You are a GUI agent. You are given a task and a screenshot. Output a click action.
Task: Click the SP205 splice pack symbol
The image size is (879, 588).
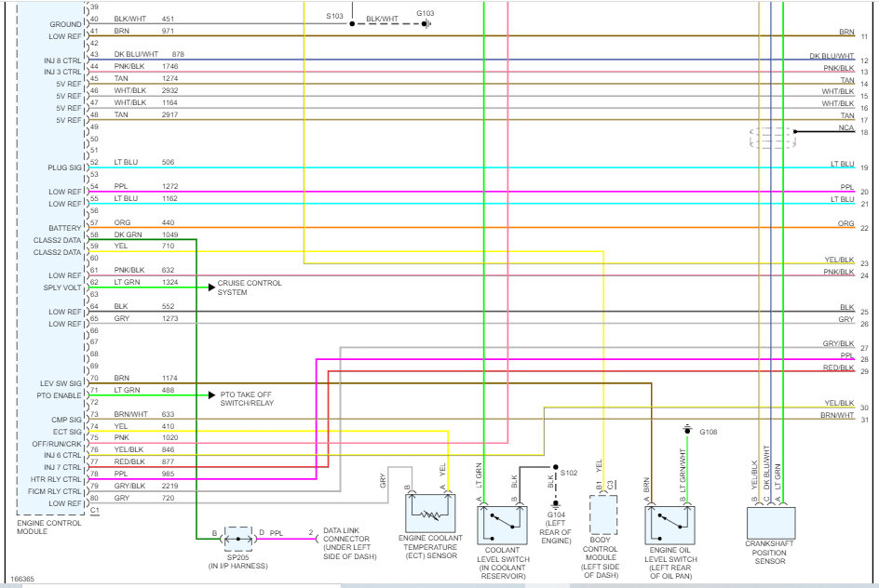coord(238,539)
